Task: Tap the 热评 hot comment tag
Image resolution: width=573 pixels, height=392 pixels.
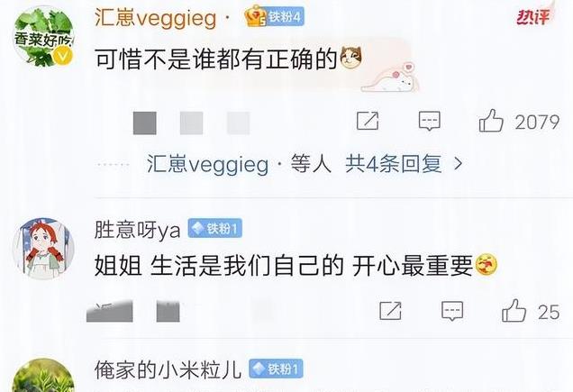Action: pos(534,16)
